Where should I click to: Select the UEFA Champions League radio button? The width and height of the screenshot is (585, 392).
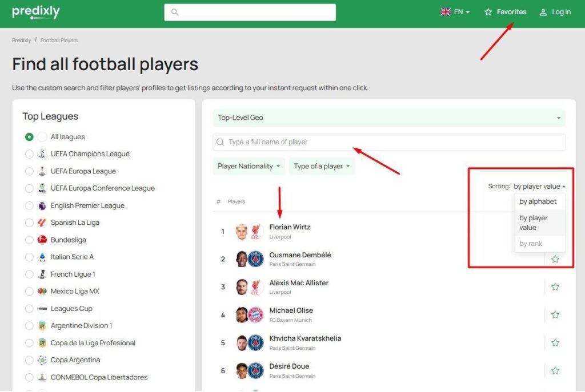pyautogui.click(x=29, y=153)
